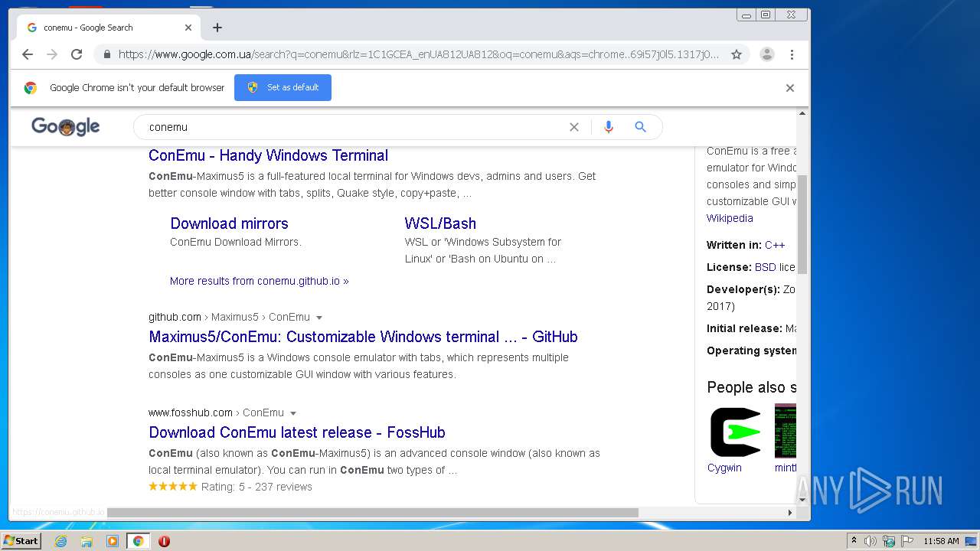Screen dimensions: 980x551
Task: Open the Download mirrors sitelink
Action: point(229,223)
